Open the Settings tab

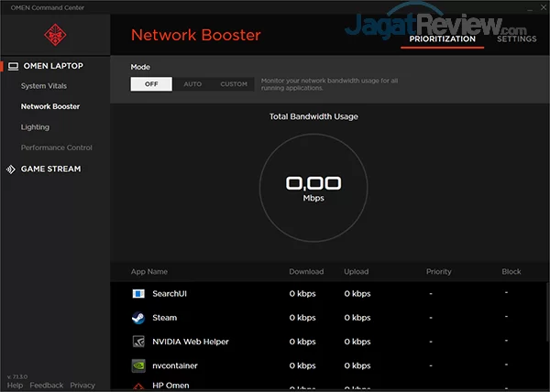click(x=516, y=38)
